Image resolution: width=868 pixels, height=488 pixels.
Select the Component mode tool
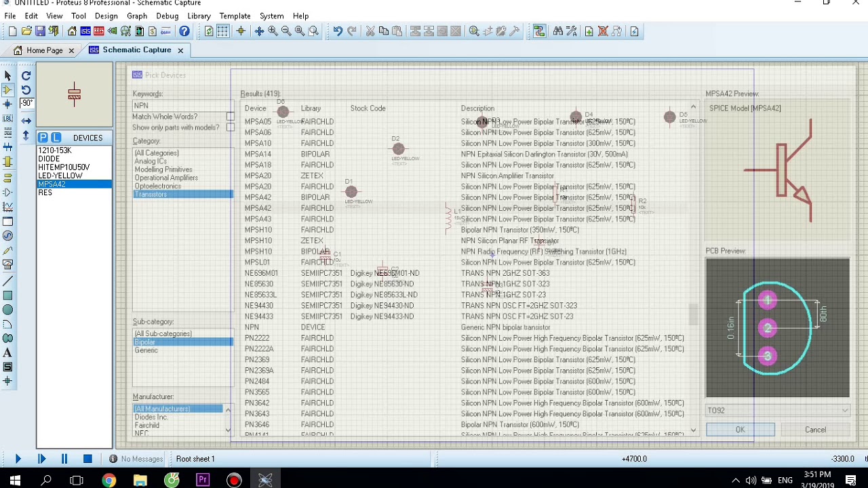7,89
